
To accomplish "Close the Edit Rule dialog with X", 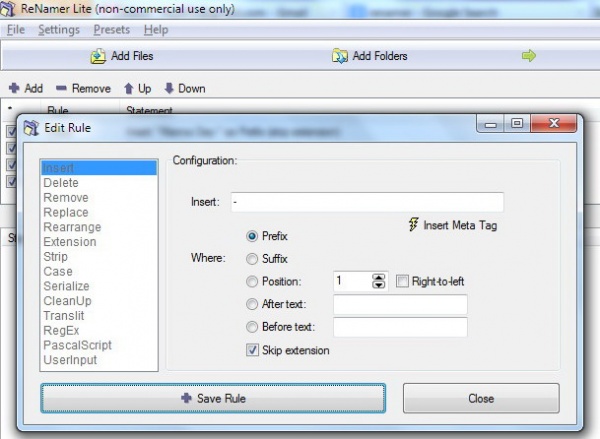I will tap(554, 123).
